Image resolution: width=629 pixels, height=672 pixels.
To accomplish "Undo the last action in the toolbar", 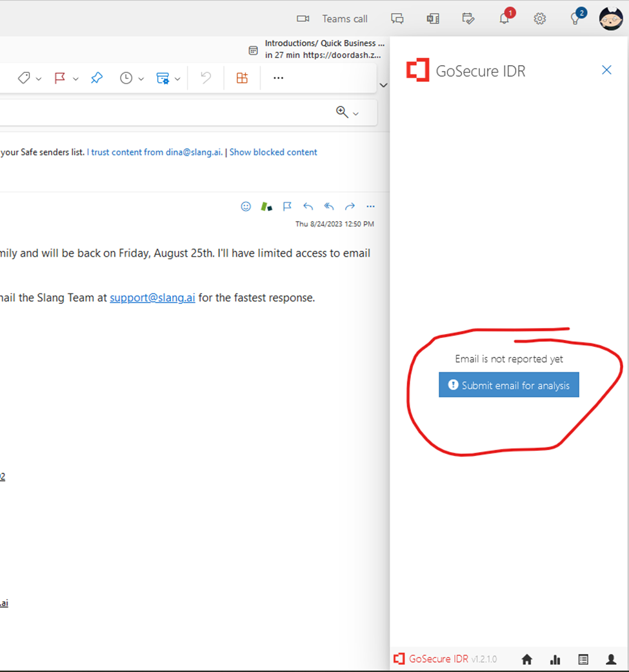I will coord(205,77).
